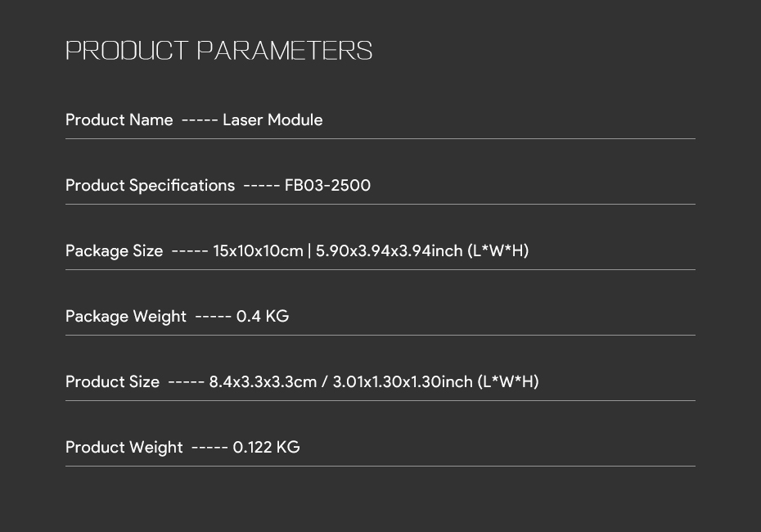Select the 8.4x3.3x3.3cm dimension text
Screen dimensions: 761x532
point(263,382)
